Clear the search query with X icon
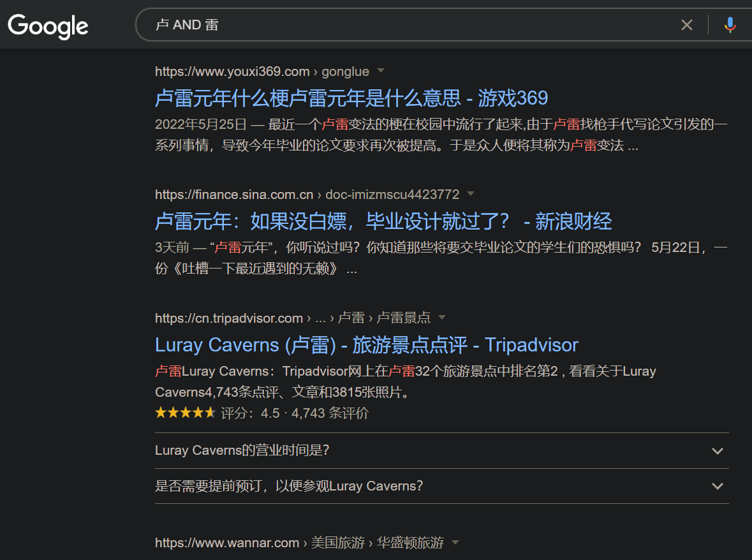 [x=687, y=25]
